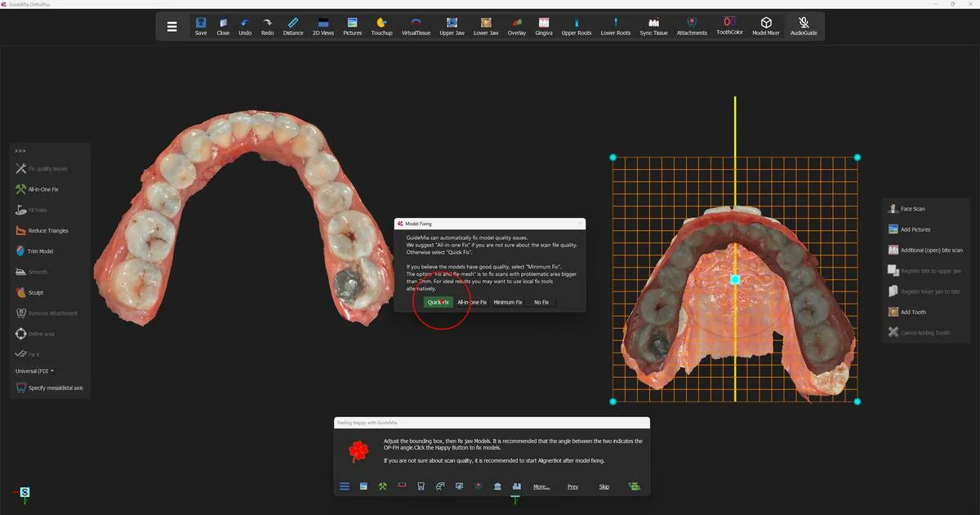Toggle the Overlay view

point(516,27)
